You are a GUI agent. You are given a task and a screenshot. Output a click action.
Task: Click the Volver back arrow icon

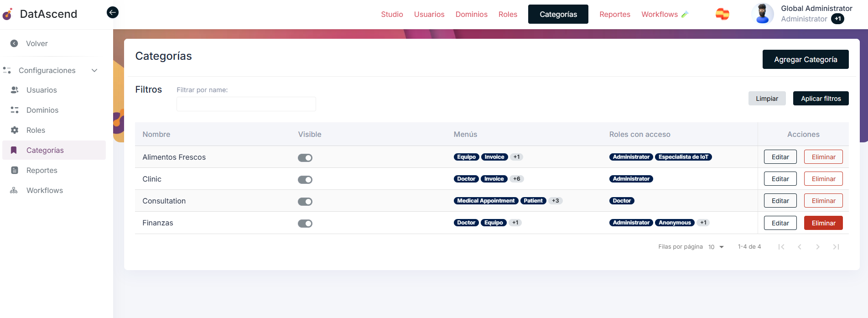click(14, 43)
